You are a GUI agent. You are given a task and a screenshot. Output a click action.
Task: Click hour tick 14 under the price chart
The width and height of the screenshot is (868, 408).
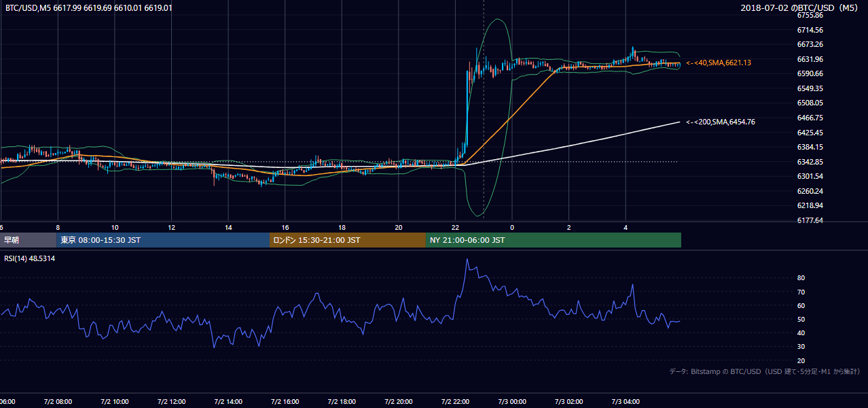228,228
